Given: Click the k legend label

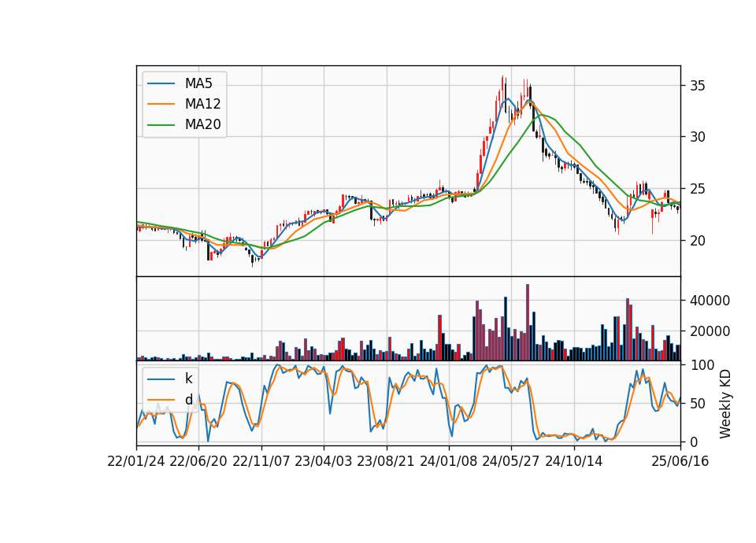Looking at the screenshot, I should (x=188, y=379).
